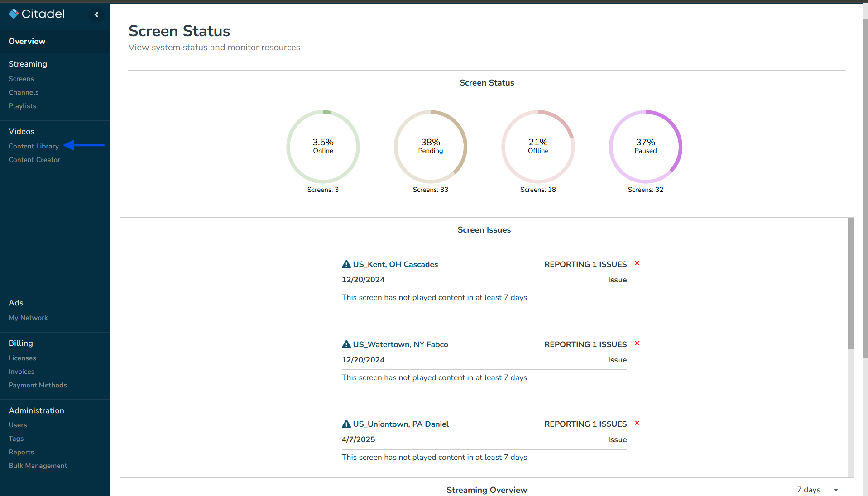Click warning icon beside US_Kent, OH Cascades

346,264
